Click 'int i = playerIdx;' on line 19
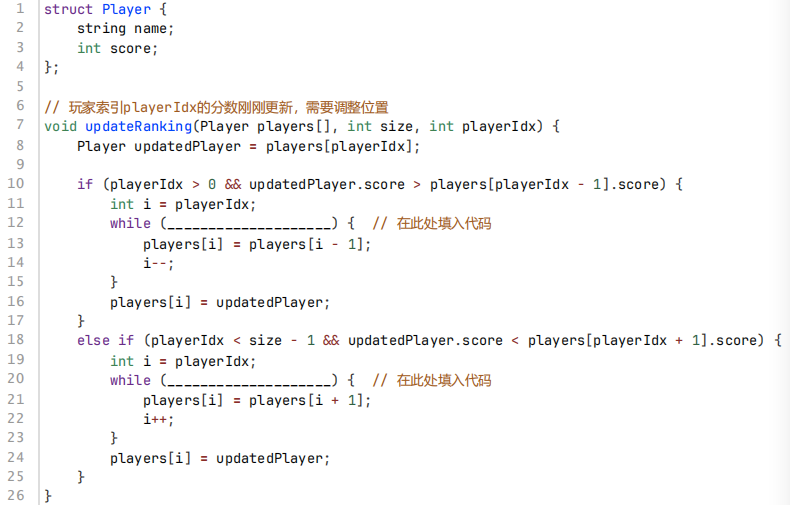Viewport: 790px width, 505px height. (183, 361)
